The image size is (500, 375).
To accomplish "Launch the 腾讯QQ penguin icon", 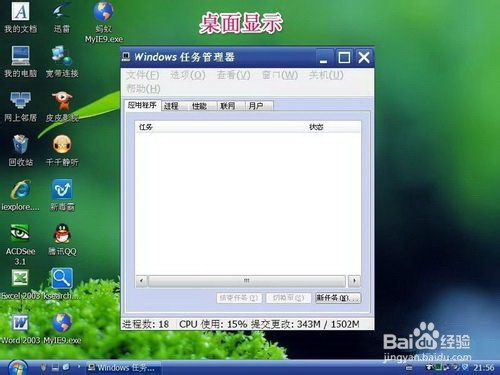I will 62,239.
